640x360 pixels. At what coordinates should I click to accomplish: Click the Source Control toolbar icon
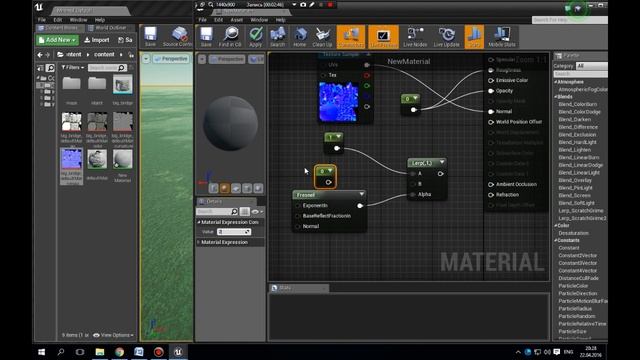pos(178,37)
